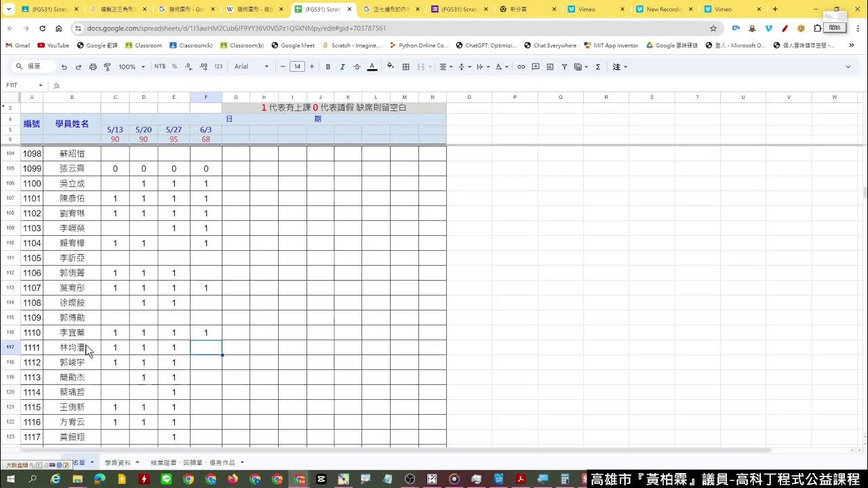Open the 學員資料 sheet tab
This screenshot has width=868, height=488.
coord(117,462)
